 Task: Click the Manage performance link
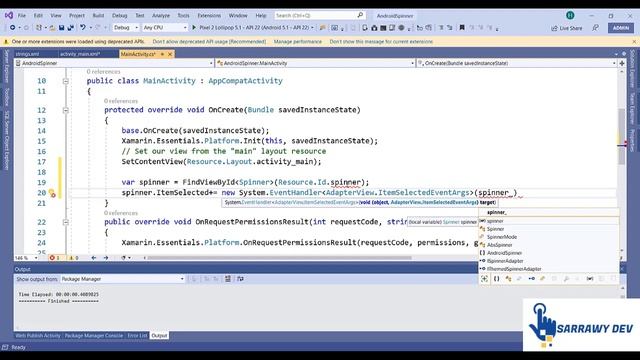(x=298, y=42)
